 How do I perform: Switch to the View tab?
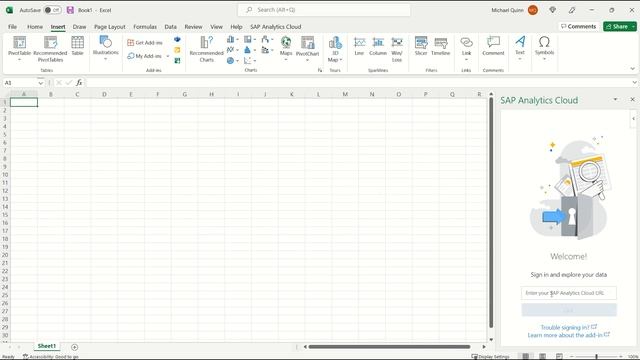[216, 27]
